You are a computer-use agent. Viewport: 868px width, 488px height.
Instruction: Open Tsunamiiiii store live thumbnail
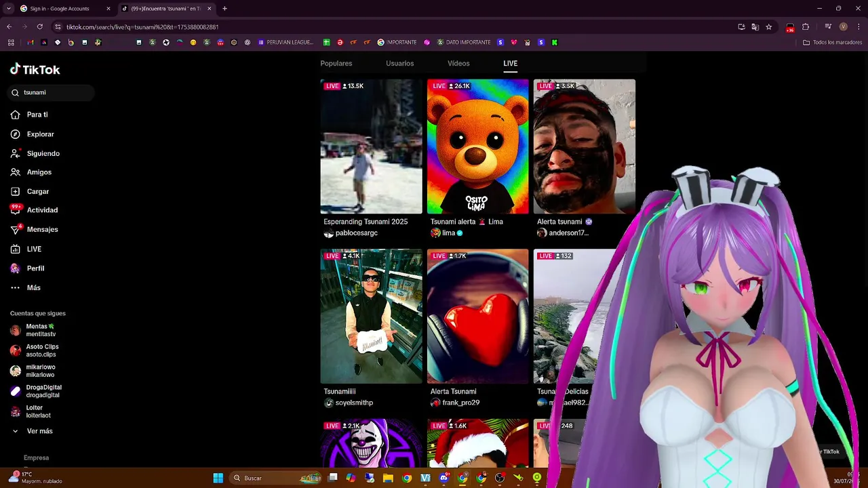[371, 316]
